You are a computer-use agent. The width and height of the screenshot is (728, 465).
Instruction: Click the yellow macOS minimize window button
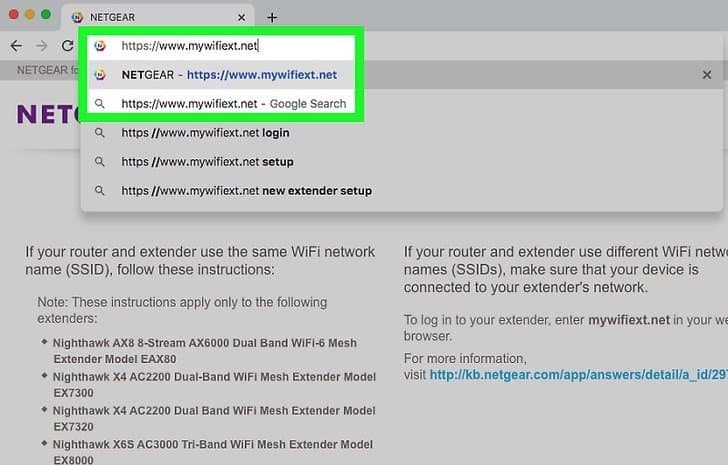point(30,14)
